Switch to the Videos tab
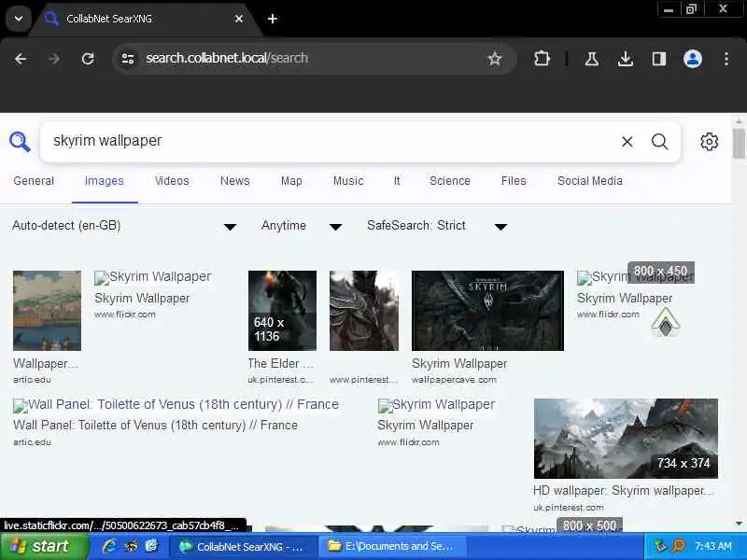The image size is (747, 560). [x=172, y=181]
